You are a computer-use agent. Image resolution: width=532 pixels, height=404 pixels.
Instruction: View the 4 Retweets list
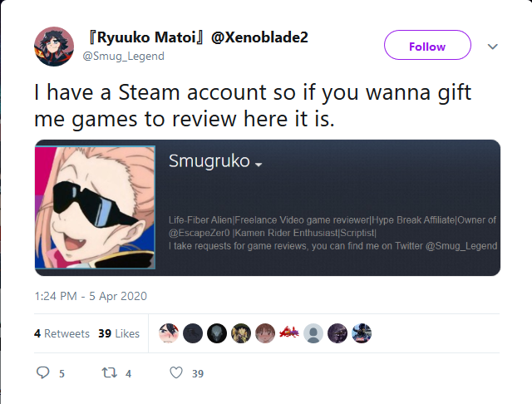click(62, 333)
